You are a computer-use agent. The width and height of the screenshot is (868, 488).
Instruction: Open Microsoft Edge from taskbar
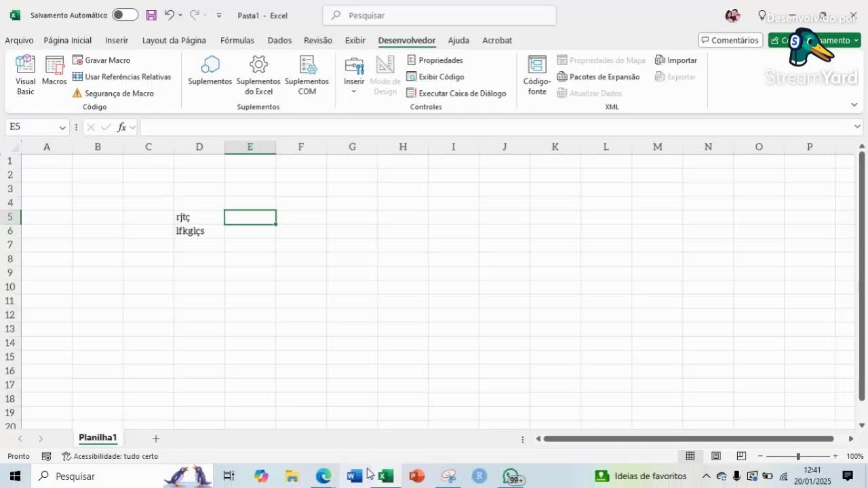pyautogui.click(x=323, y=476)
